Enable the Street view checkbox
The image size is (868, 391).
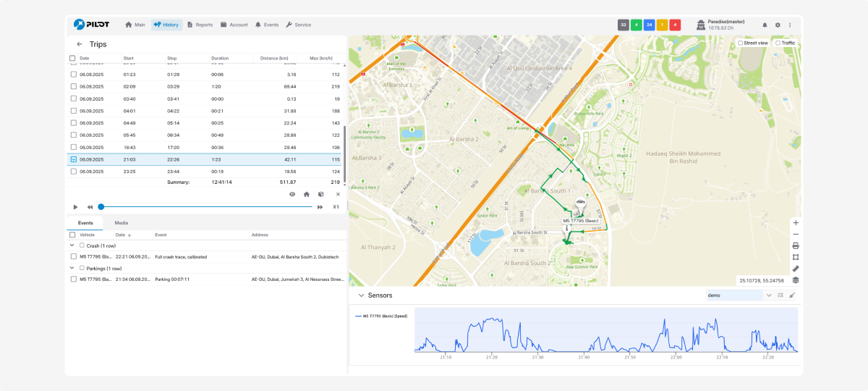click(740, 43)
